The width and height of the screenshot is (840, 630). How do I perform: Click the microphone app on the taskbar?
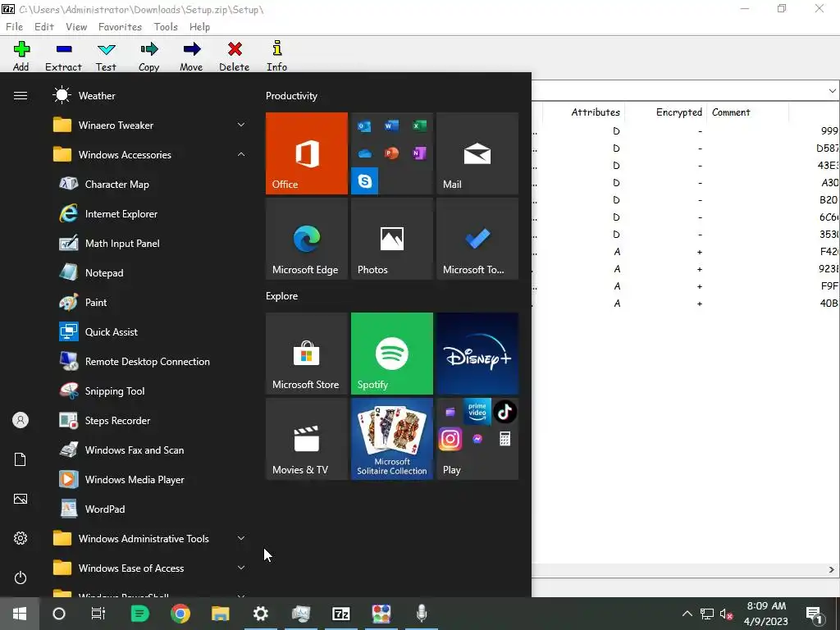(x=422, y=614)
